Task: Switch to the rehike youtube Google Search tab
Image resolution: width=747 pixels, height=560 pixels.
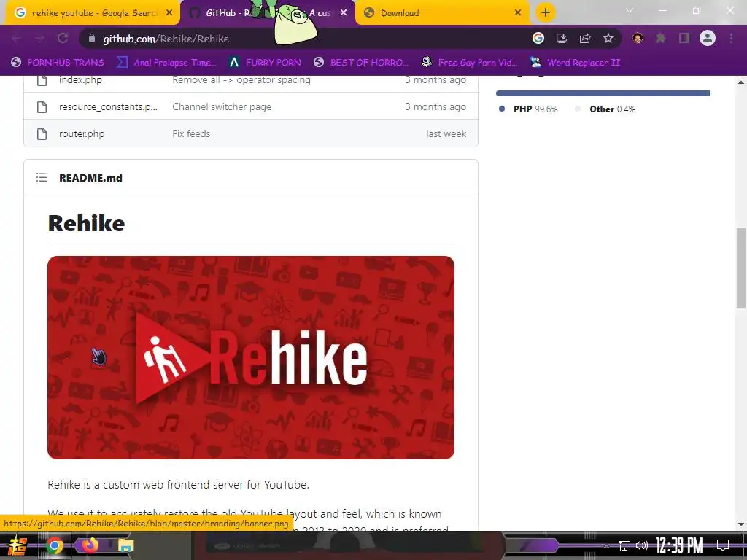Action: [93, 13]
